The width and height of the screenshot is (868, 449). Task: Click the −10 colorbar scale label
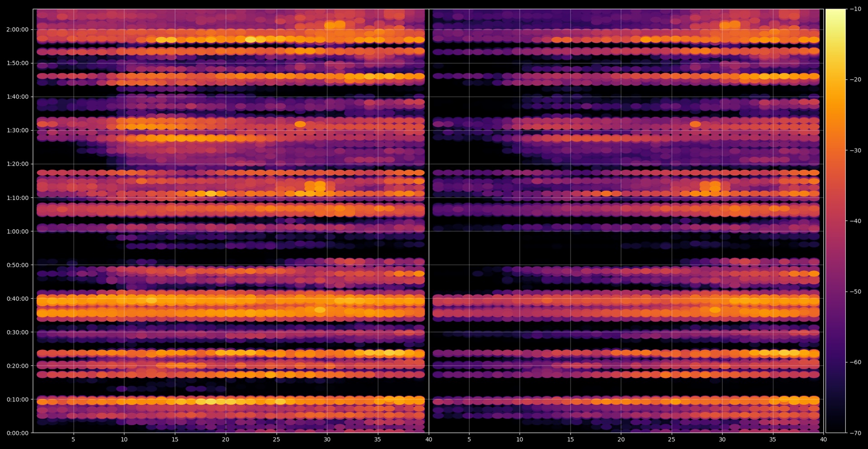[x=855, y=9]
